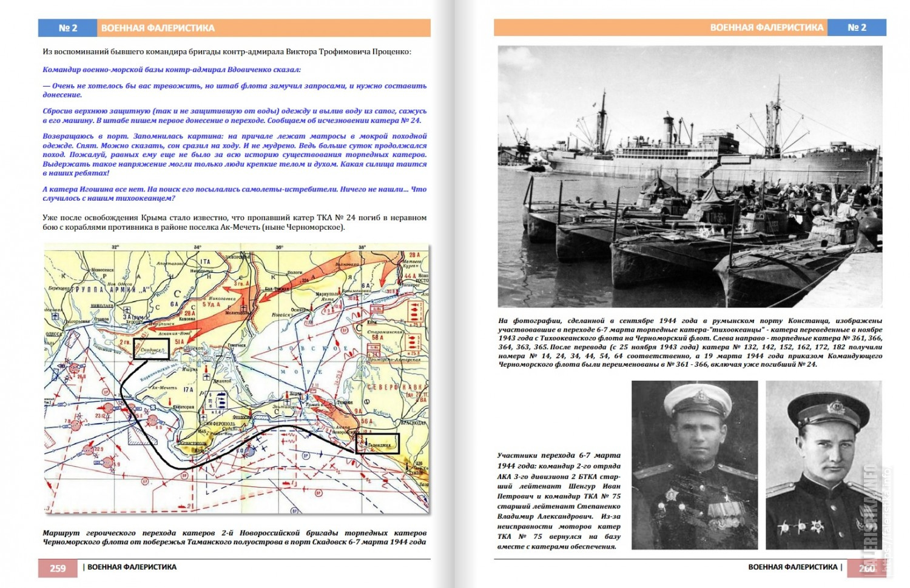Click the boxed Геленджик label on the map
The image size is (910, 588).
click(377, 444)
